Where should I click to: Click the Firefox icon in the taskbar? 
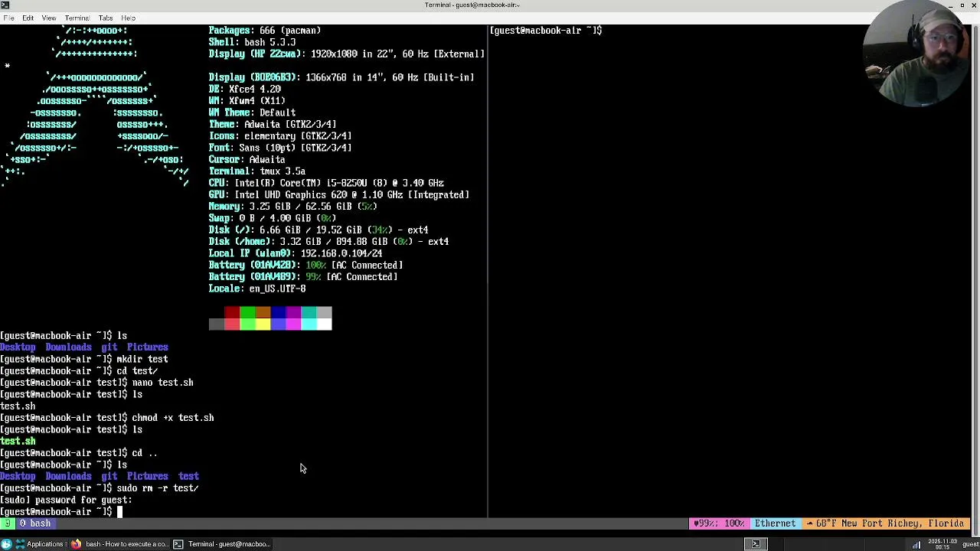[76, 544]
